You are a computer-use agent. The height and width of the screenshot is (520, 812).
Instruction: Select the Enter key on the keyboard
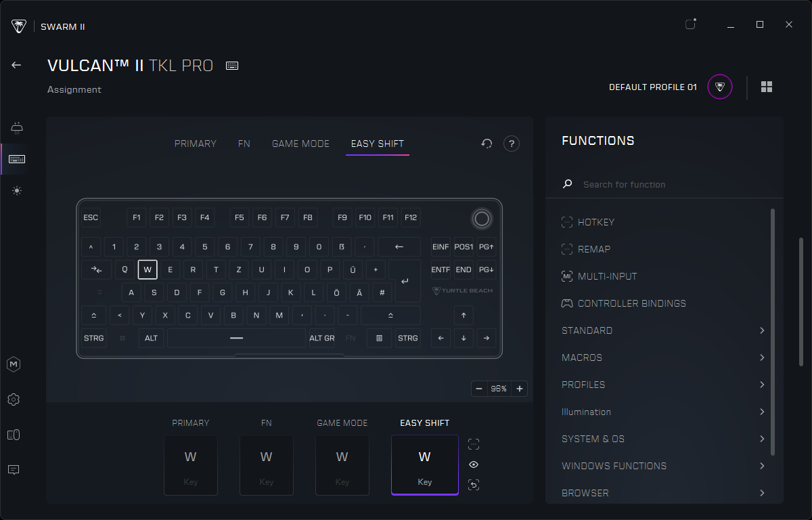pyautogui.click(x=405, y=280)
